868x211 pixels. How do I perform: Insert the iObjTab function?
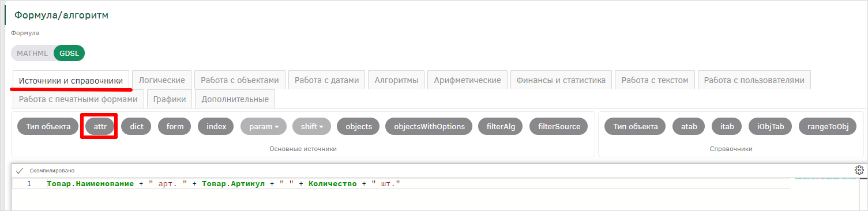click(770, 126)
